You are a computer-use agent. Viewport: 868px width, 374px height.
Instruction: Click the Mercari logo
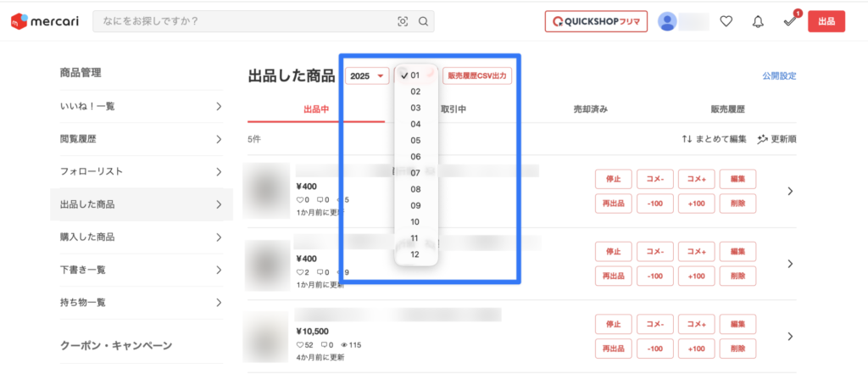pos(46,21)
